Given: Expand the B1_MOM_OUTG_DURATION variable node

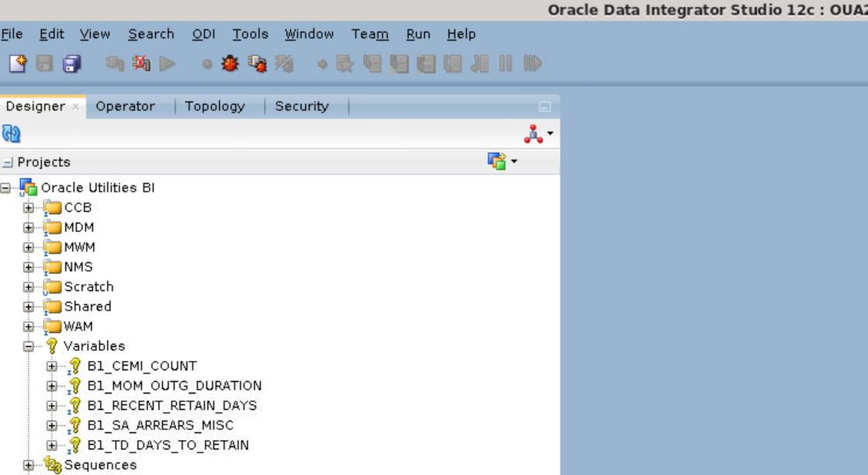Looking at the screenshot, I should (x=52, y=386).
